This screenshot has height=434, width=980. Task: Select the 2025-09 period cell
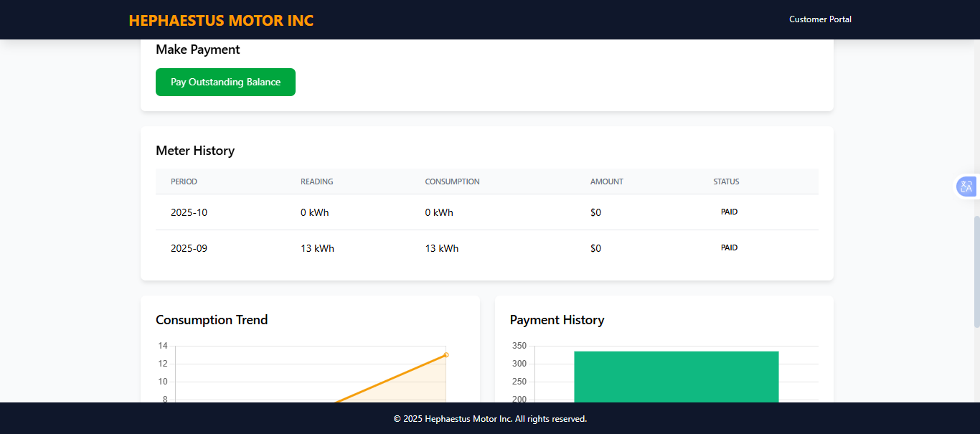click(x=189, y=248)
